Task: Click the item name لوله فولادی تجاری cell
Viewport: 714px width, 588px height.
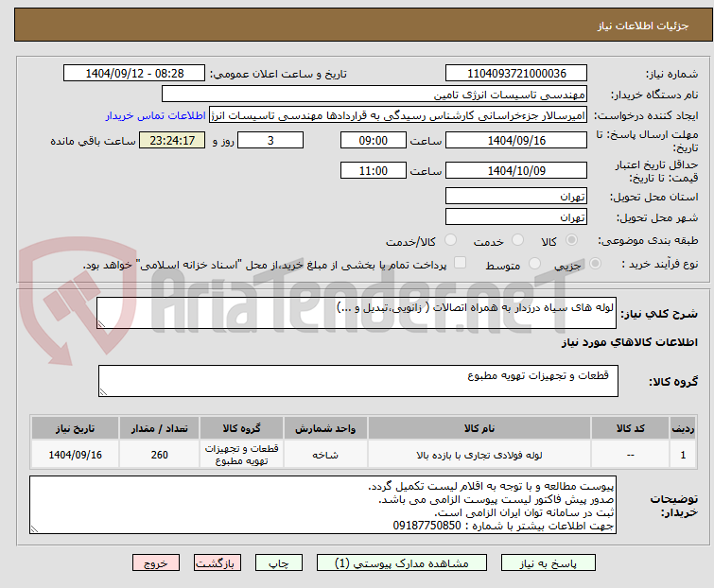Action: tap(479, 455)
